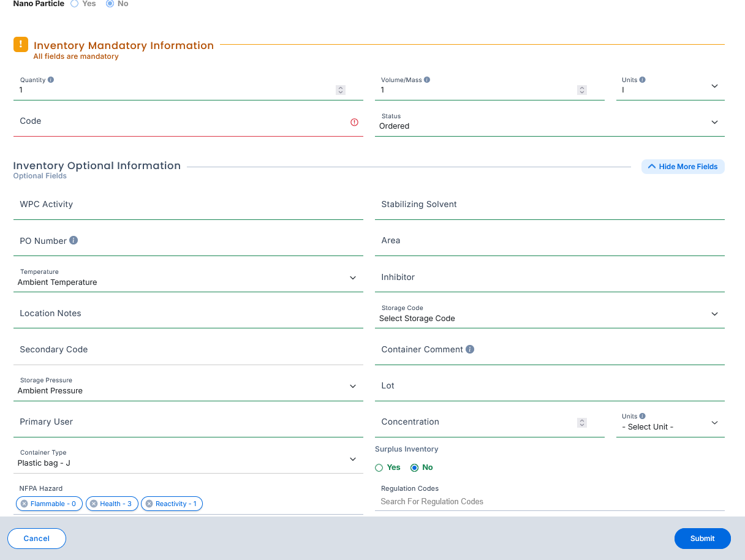Screen dimensions: 745x560
Task: Click the Volume/Mass info icon
Action: (x=427, y=80)
